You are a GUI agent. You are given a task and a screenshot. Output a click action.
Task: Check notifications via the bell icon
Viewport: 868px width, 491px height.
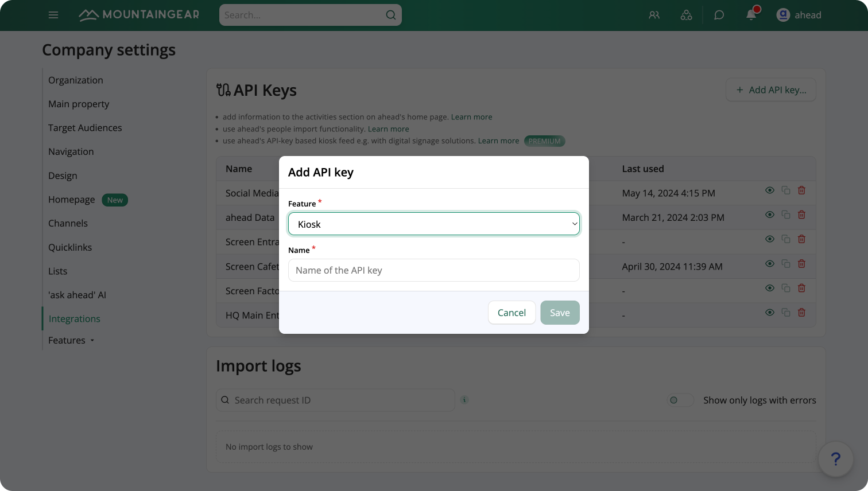point(751,15)
